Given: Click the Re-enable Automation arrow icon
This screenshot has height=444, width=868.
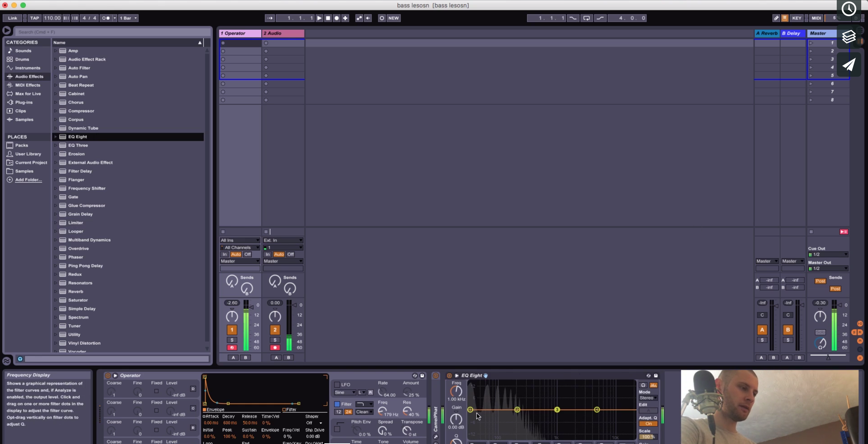Looking at the screenshot, I should point(368,18).
